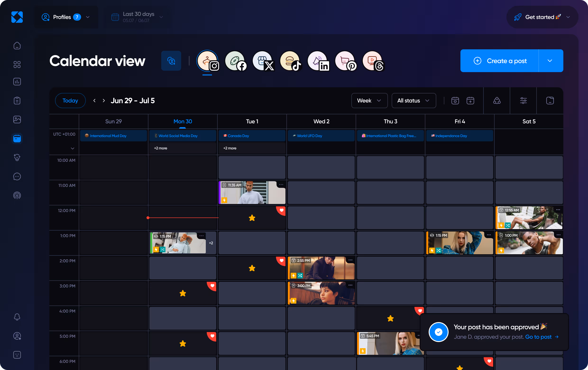Screen dimensions: 588x370
Task: Open the Independance Day event
Action: click(460, 136)
